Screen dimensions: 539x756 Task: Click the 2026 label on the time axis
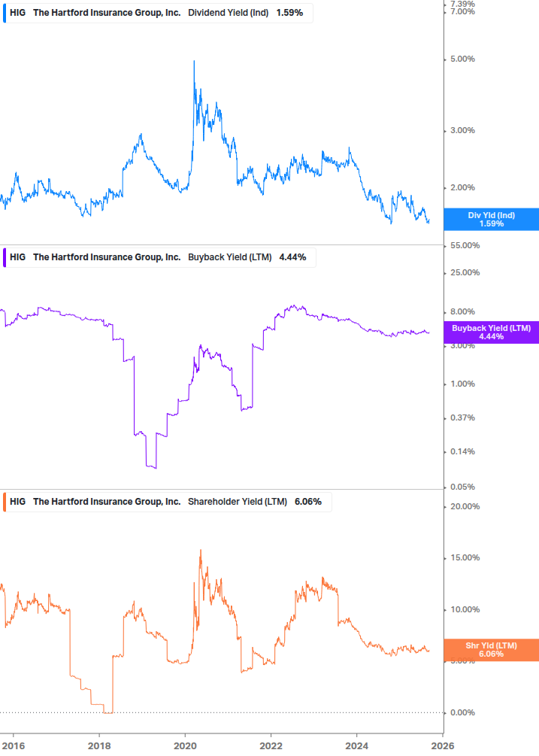coord(443,746)
